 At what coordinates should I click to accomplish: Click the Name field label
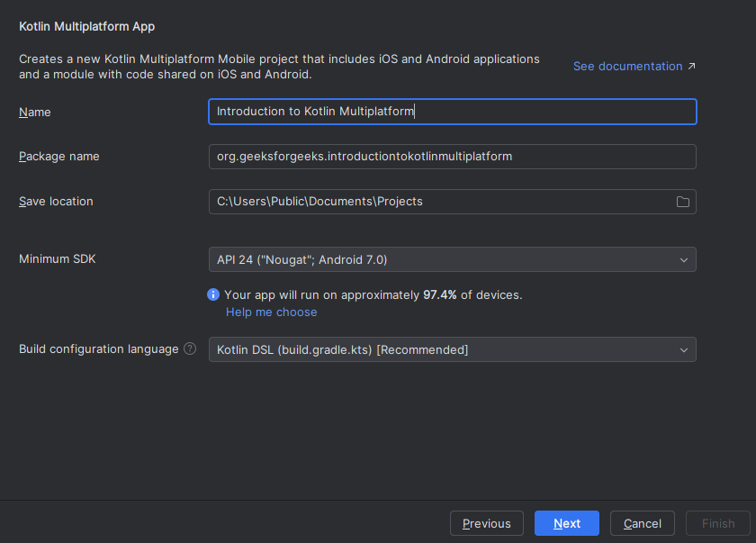[35, 113]
